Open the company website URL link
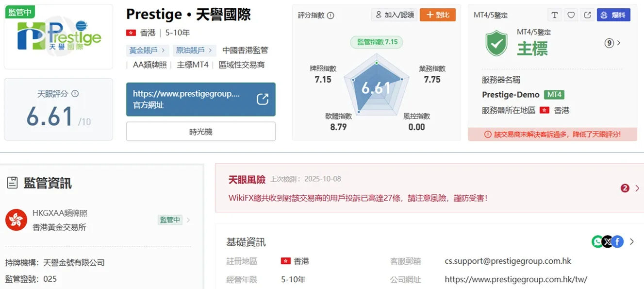This screenshot has height=289, width=644. 516,279
